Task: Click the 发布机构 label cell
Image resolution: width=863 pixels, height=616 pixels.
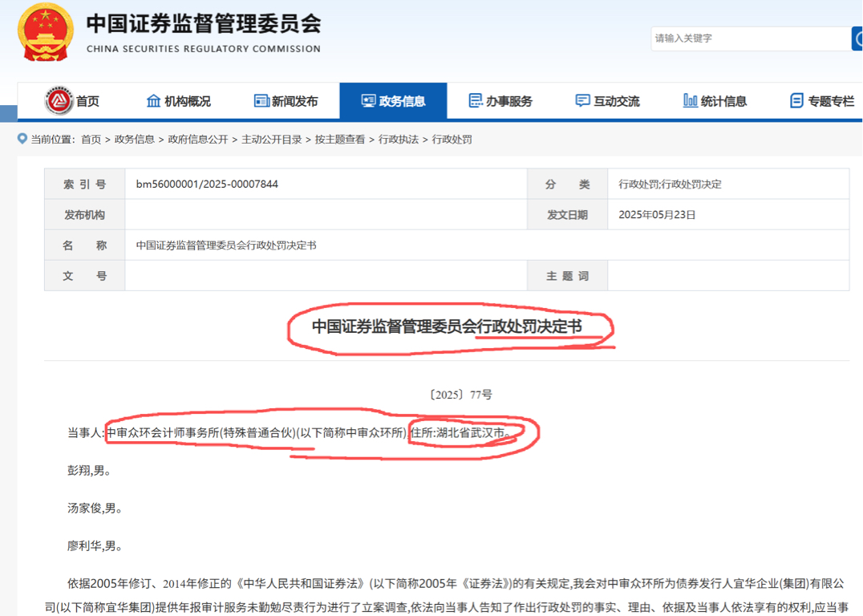Action: tap(85, 215)
